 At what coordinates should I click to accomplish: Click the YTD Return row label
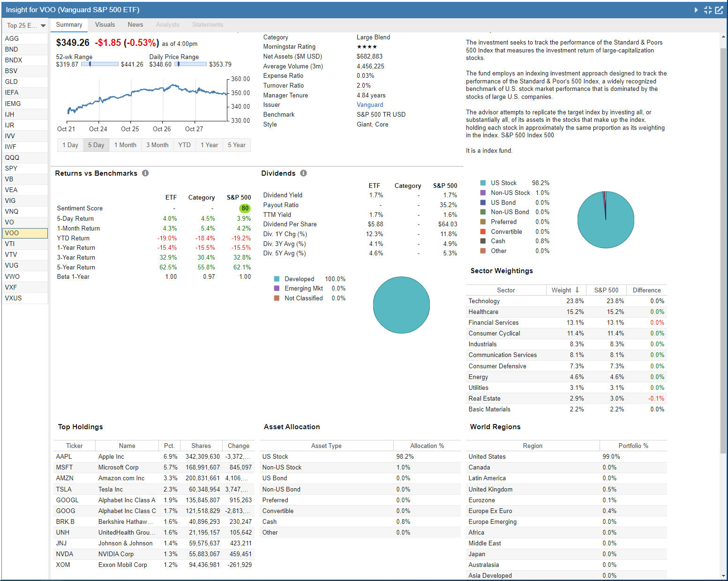coord(73,238)
